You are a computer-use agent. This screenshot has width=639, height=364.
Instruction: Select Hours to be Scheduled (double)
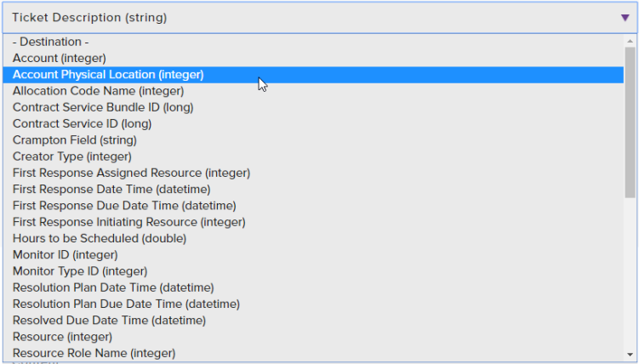click(100, 238)
